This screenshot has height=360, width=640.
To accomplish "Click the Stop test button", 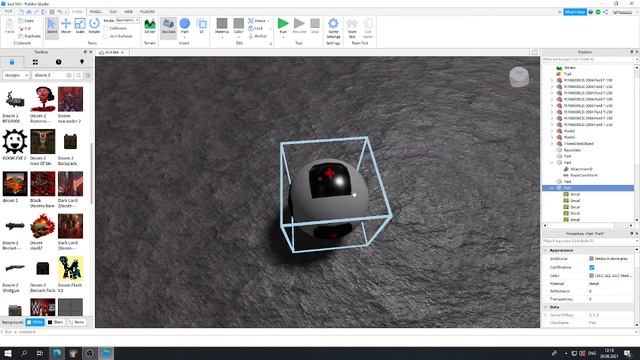I will 315,25.
